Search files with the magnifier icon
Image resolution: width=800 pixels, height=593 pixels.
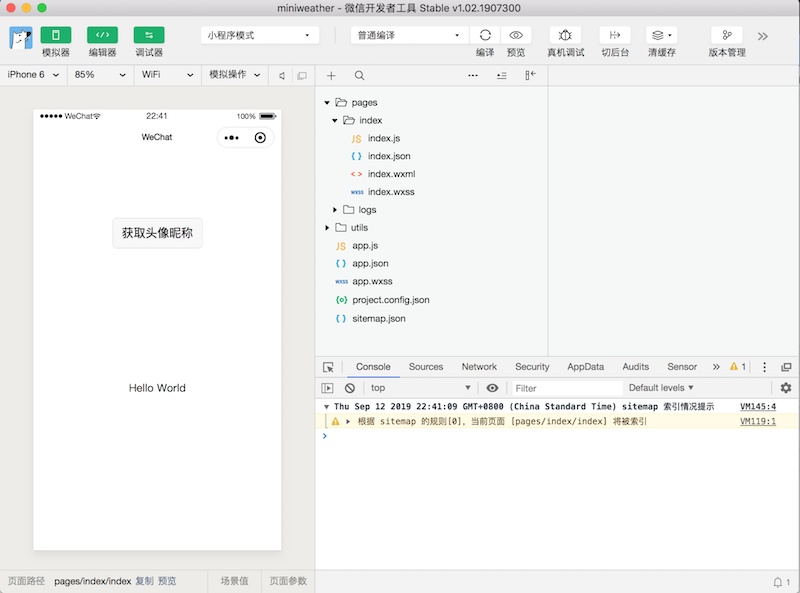pyautogui.click(x=359, y=76)
